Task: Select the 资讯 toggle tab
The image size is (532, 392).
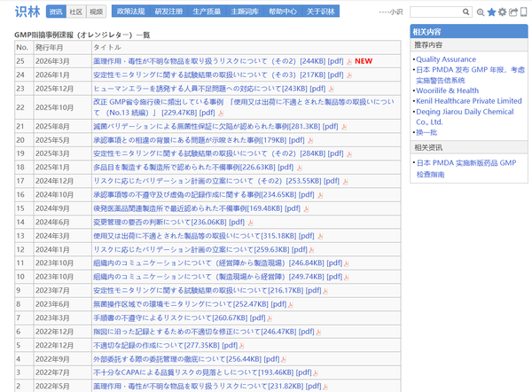Action: (x=57, y=12)
